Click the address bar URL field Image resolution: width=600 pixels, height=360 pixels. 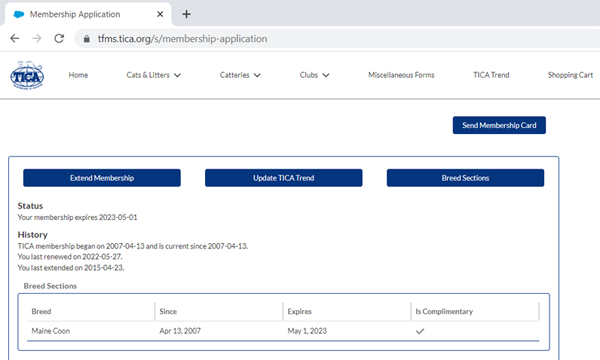(x=337, y=39)
